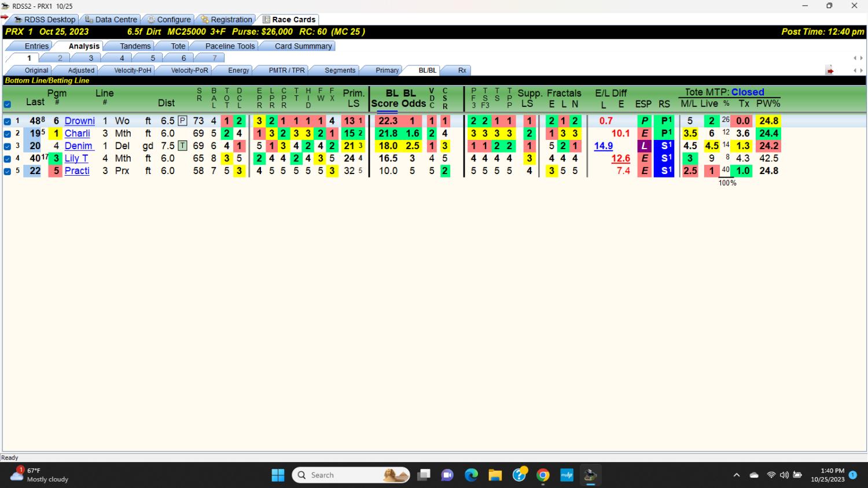Uncheck row 4 Lily T checkbox
868x488 pixels.
coord(8,158)
